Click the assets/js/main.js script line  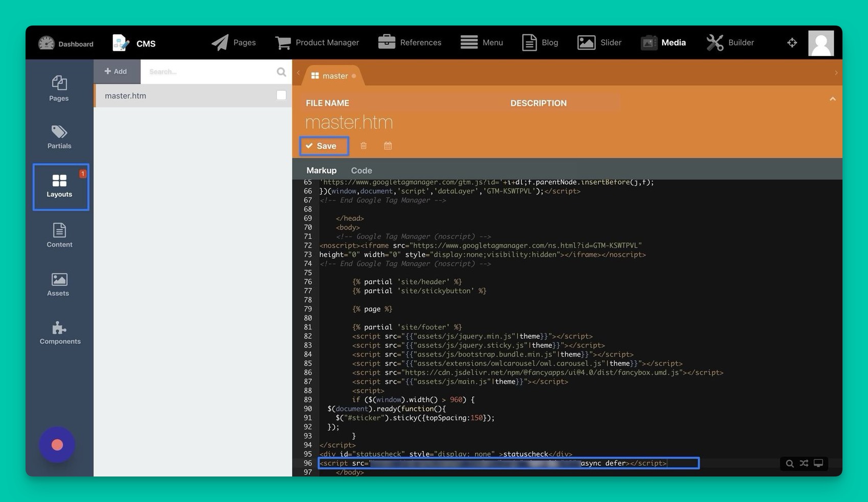coord(460,382)
